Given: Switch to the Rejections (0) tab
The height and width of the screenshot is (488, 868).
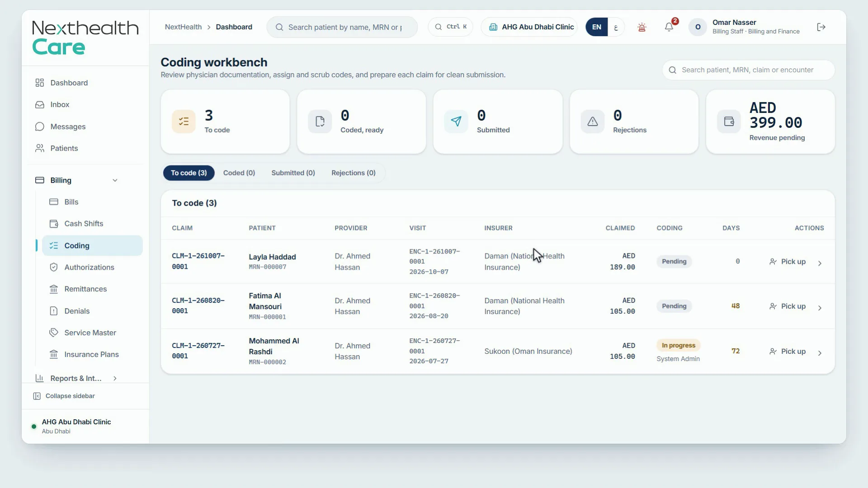Looking at the screenshot, I should (354, 173).
